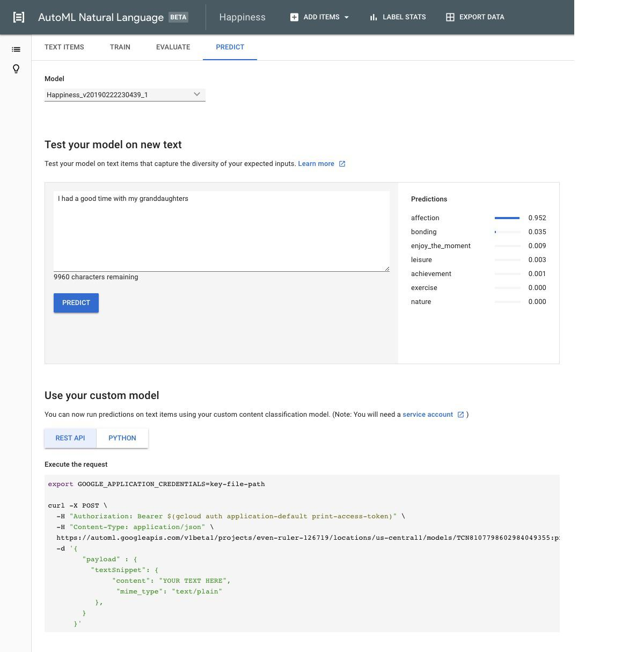Image resolution: width=644 pixels, height=652 pixels.
Task: Click the 0.952 score value
Action: point(537,218)
